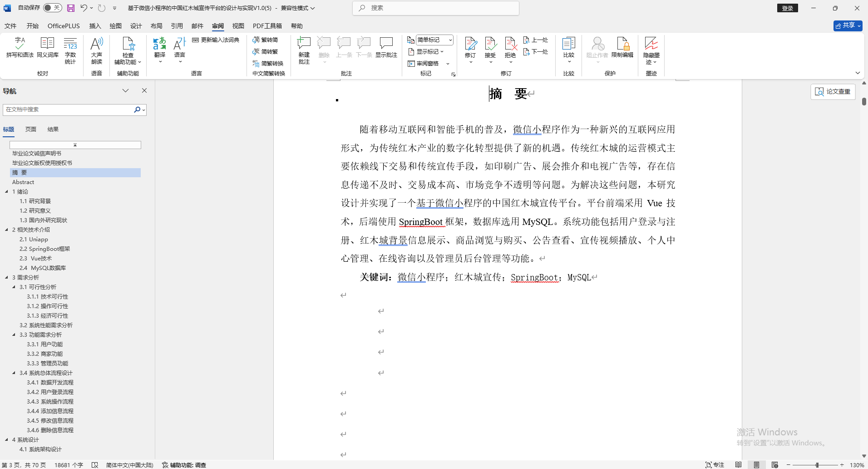Toggle the AutoSave 自动保存 switch

pos(52,8)
